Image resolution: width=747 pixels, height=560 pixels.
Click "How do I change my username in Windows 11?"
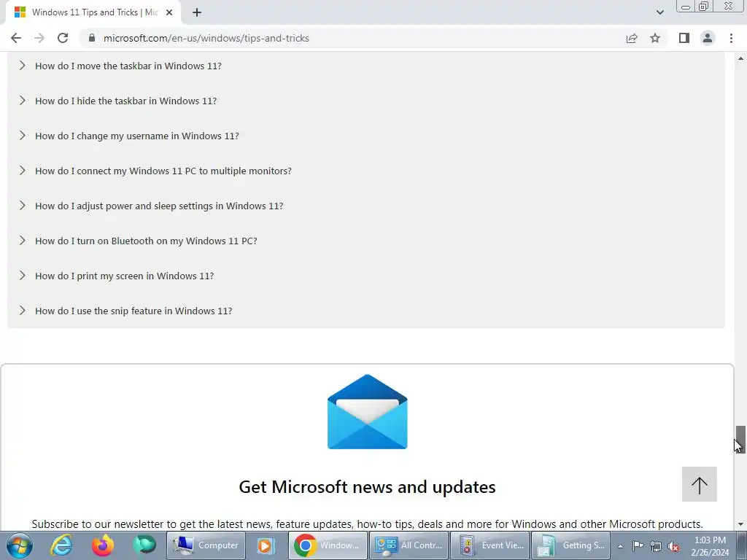[137, 136]
